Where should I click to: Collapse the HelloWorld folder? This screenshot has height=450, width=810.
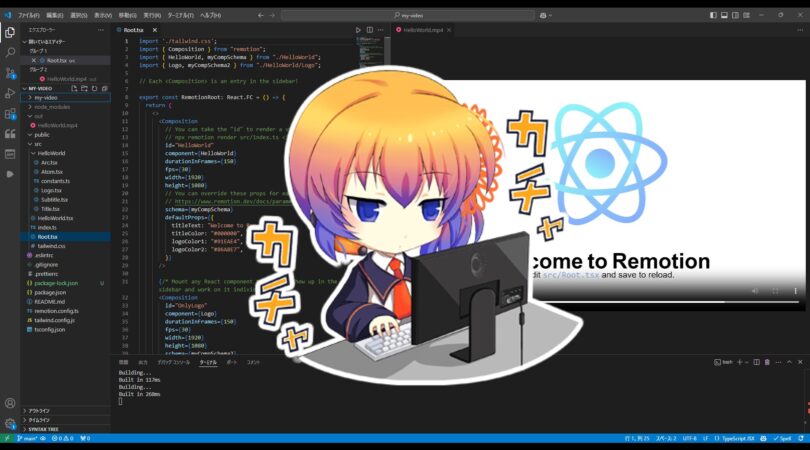pyautogui.click(x=66, y=153)
